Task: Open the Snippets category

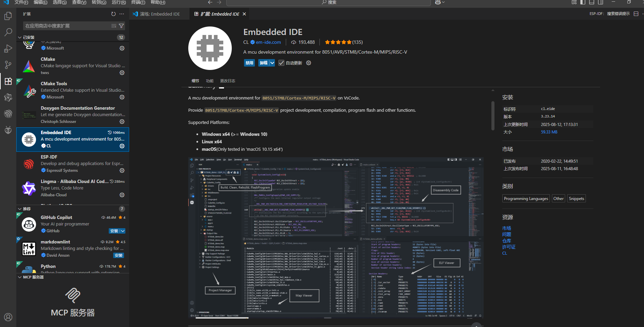Action: 576,199
